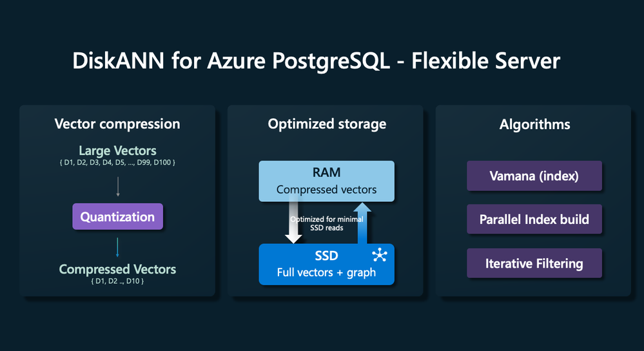
Task: Click the Optimized for minimal SSD reads text
Action: tap(327, 223)
